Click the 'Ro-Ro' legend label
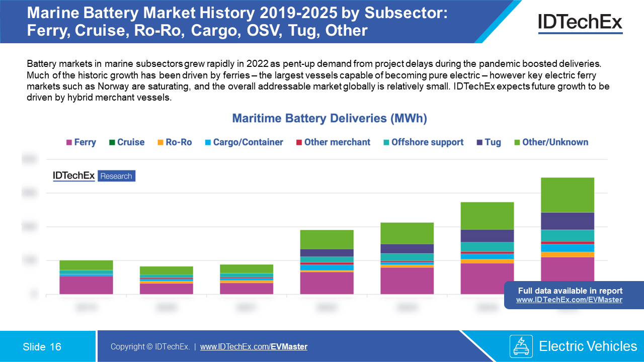The image size is (644, 362). click(x=179, y=142)
